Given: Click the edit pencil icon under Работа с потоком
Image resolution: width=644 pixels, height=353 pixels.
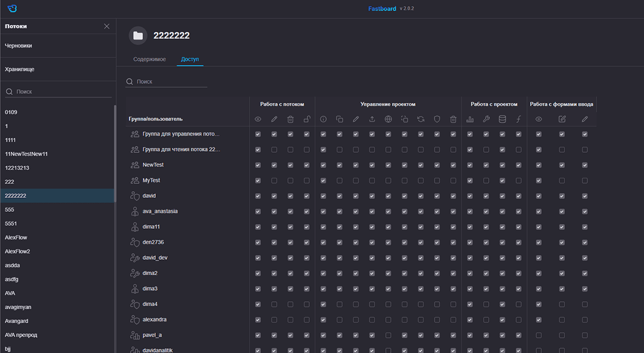Looking at the screenshot, I should (x=274, y=119).
